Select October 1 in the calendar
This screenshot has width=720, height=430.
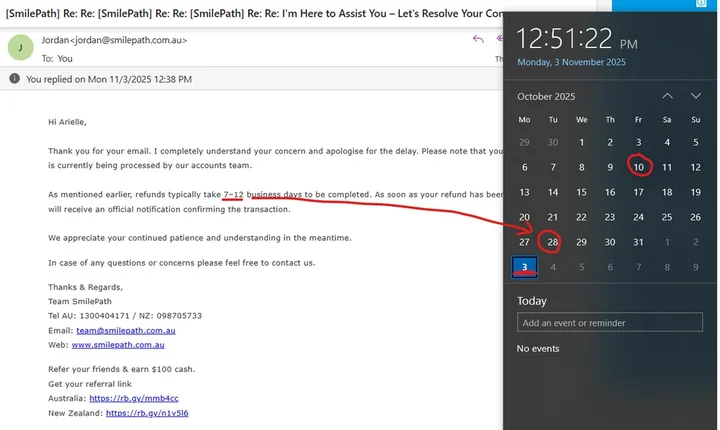(581, 142)
